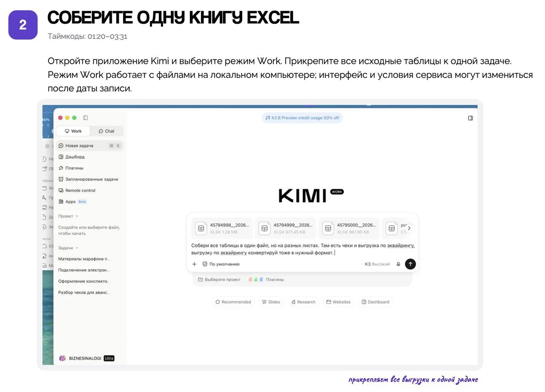Open the 45794998__2026 XLSX file icon
The image size is (545, 392).
coord(201,228)
